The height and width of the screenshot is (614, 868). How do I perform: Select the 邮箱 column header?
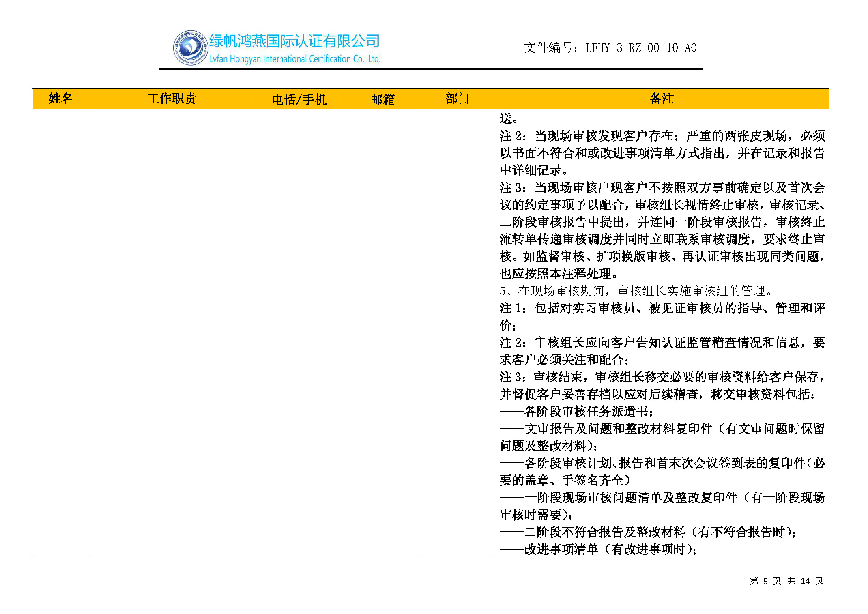(x=382, y=99)
